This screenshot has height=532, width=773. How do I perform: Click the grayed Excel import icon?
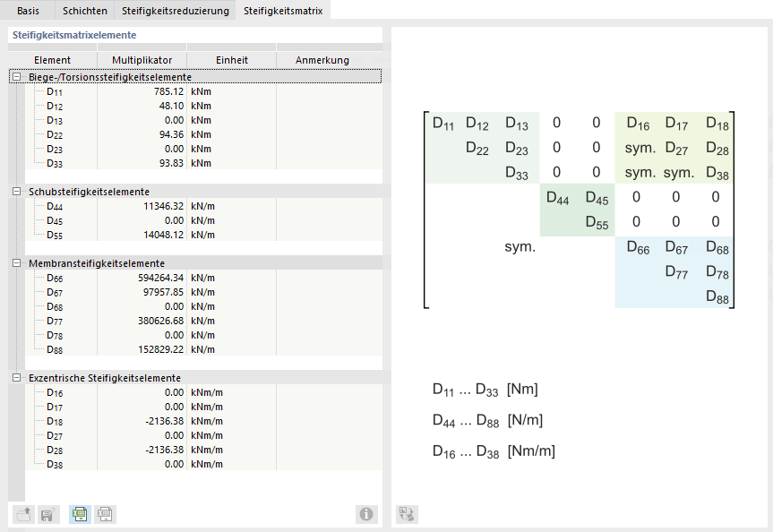point(106,514)
